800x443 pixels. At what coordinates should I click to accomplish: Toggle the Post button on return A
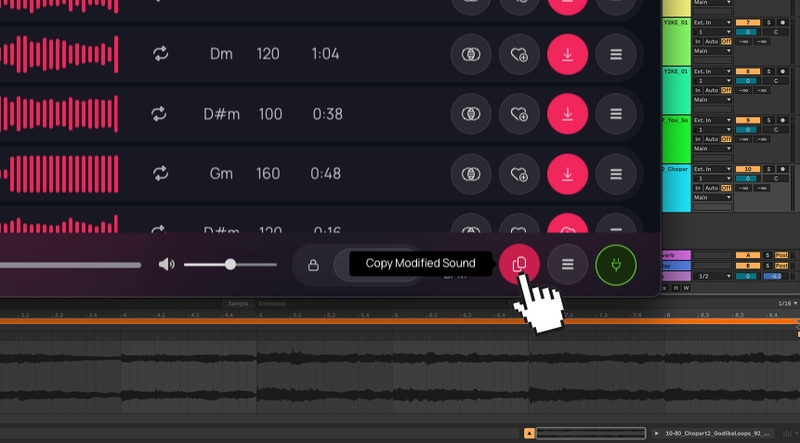click(x=781, y=255)
